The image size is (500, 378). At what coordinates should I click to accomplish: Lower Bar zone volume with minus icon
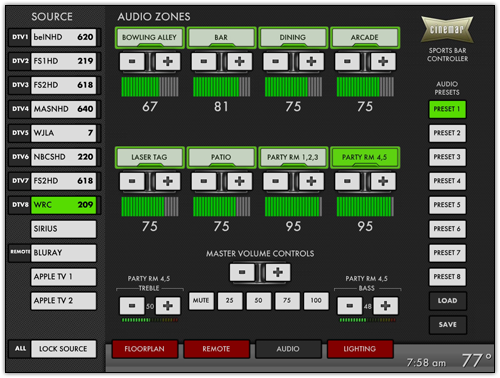pyautogui.click(x=204, y=61)
